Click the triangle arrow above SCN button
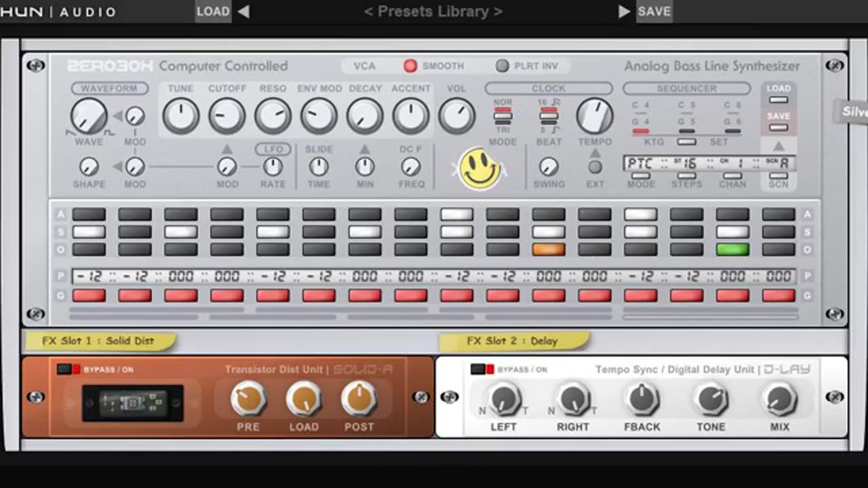The height and width of the screenshot is (488, 868). (778, 146)
